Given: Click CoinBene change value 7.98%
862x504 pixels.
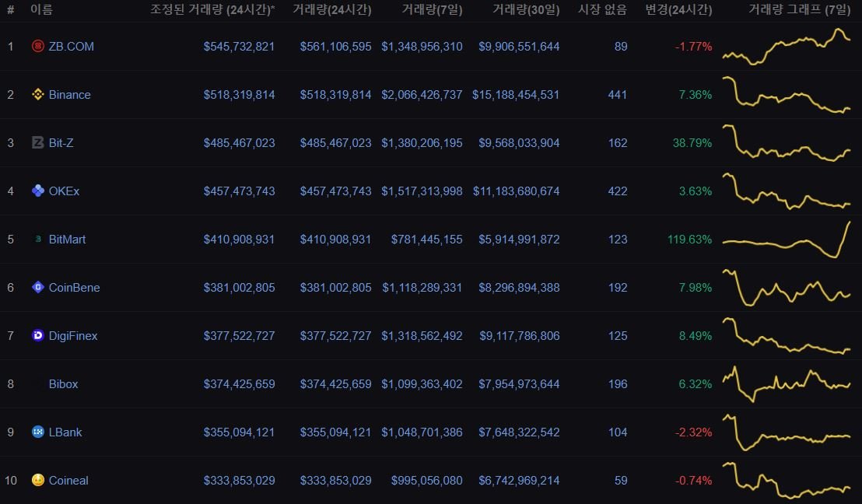Looking at the screenshot, I should [x=696, y=288].
